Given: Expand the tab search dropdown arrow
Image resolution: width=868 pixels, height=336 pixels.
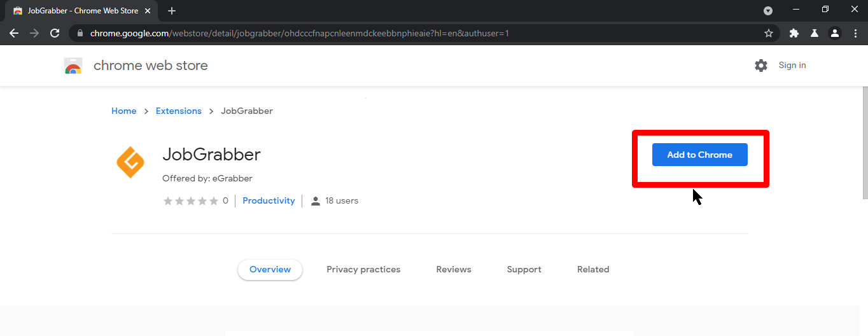Looking at the screenshot, I should point(768,11).
